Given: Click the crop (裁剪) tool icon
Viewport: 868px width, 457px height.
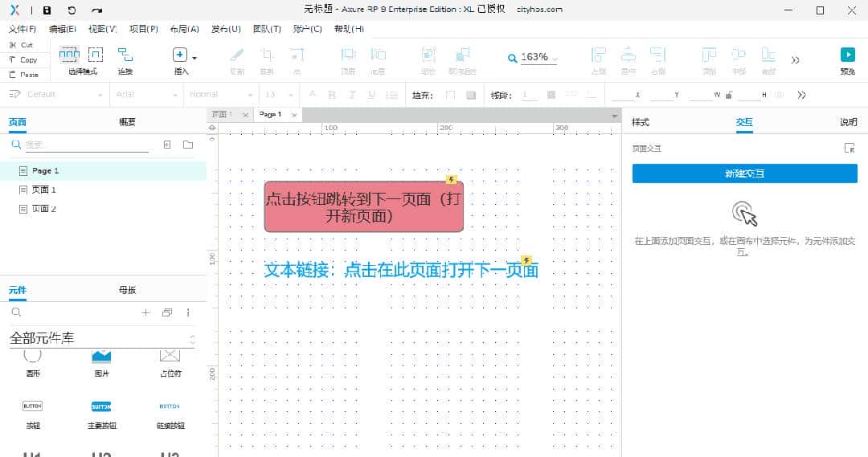Looking at the screenshot, I should [267, 55].
